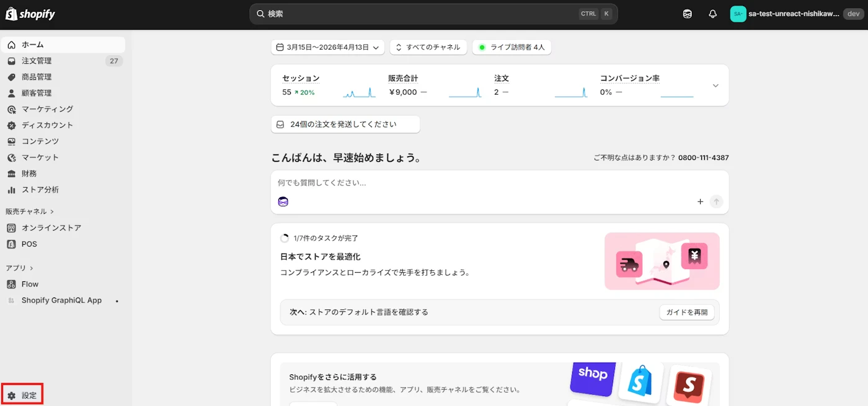
Task: Open コンテンツ in the sidebar
Action: click(63, 141)
